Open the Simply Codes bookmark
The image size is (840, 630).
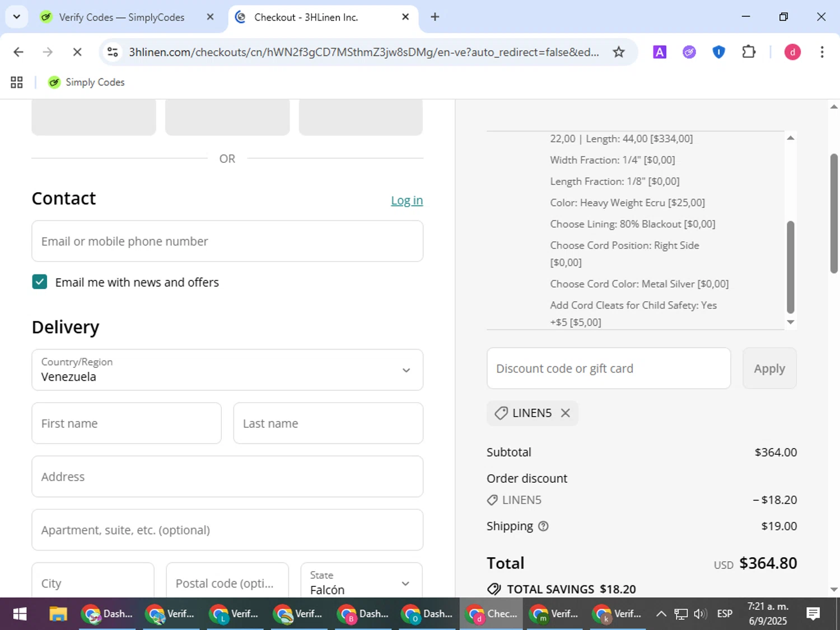pos(86,82)
